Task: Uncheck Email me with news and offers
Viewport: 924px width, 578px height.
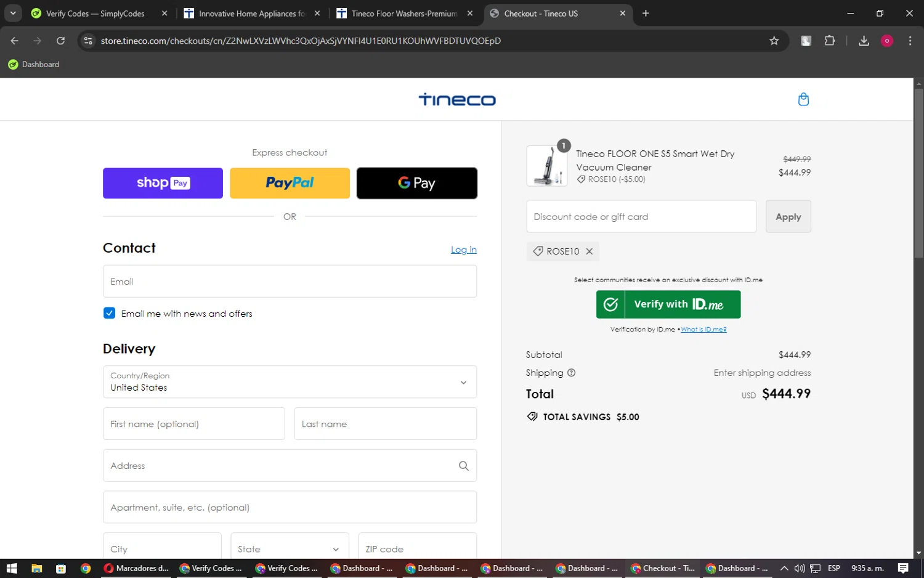Action: [x=110, y=313]
